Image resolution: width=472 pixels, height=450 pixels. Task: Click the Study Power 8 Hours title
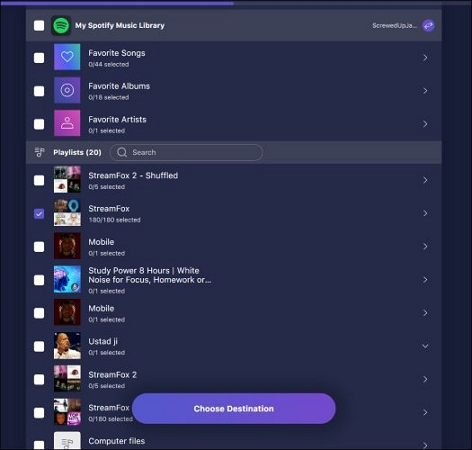[x=150, y=275]
